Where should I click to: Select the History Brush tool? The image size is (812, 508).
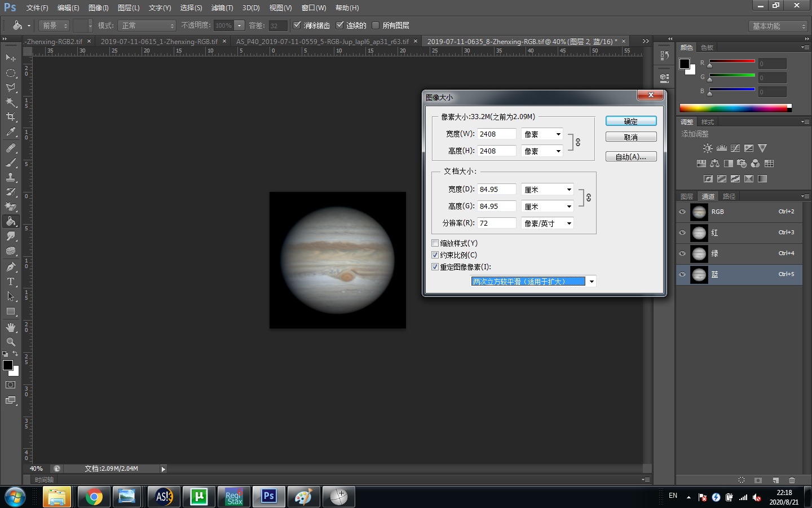pyautogui.click(x=11, y=192)
